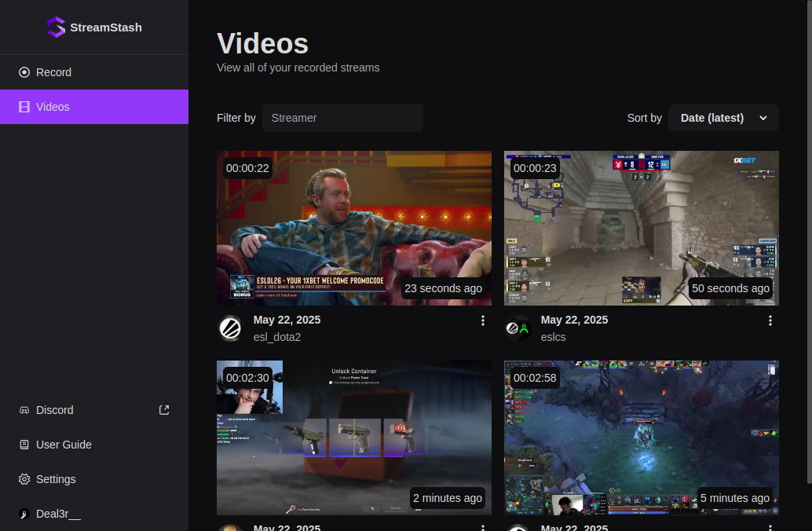
Task: Click the Discord logo icon
Action: click(x=24, y=410)
